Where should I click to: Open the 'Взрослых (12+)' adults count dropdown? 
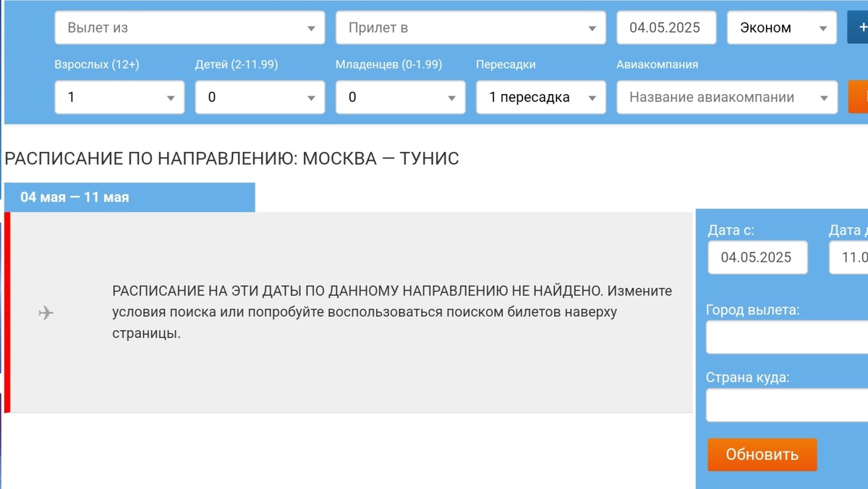coord(119,97)
